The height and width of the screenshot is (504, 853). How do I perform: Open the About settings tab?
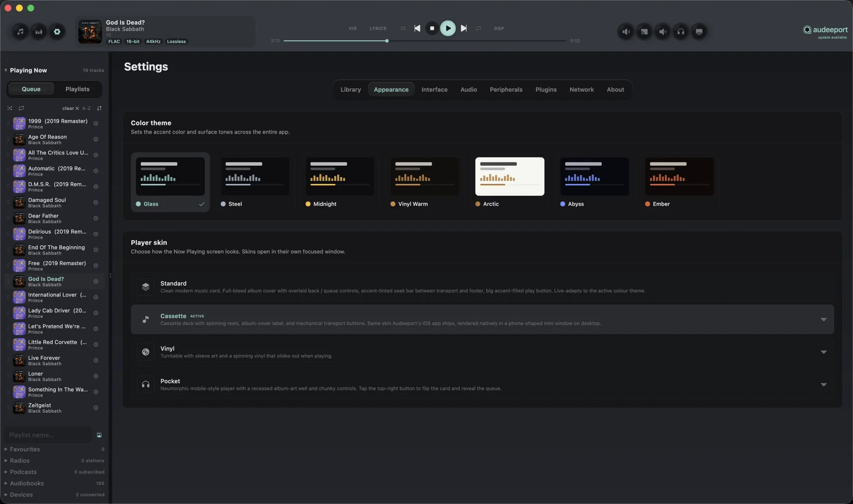615,90
